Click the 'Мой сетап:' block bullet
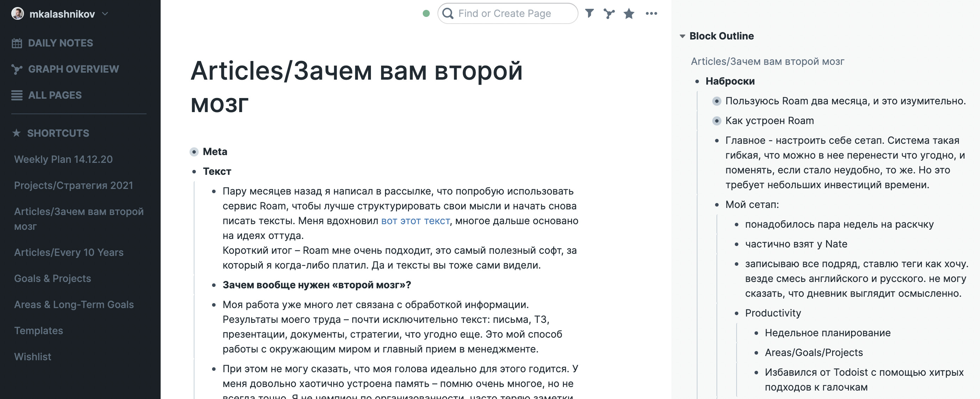Viewport: 980px width, 399px height. point(717,205)
